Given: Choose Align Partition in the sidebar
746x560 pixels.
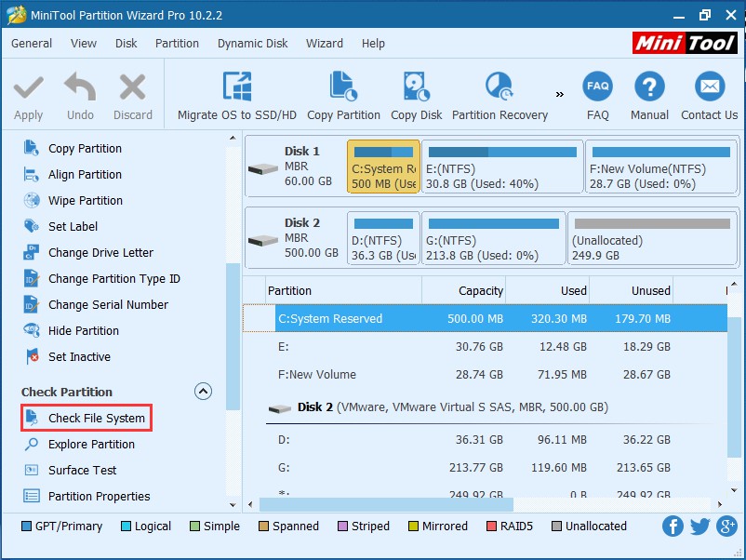Looking at the screenshot, I should tap(85, 175).
